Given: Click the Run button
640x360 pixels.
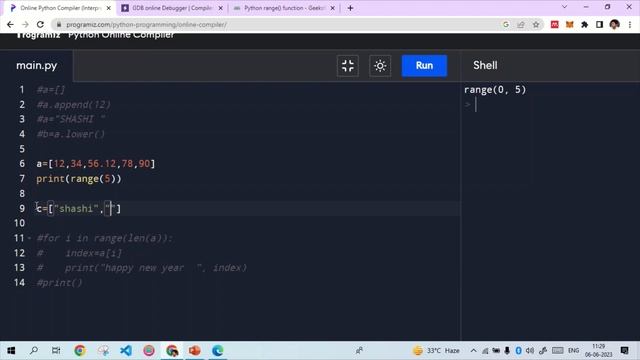Looking at the screenshot, I should pos(424,66).
